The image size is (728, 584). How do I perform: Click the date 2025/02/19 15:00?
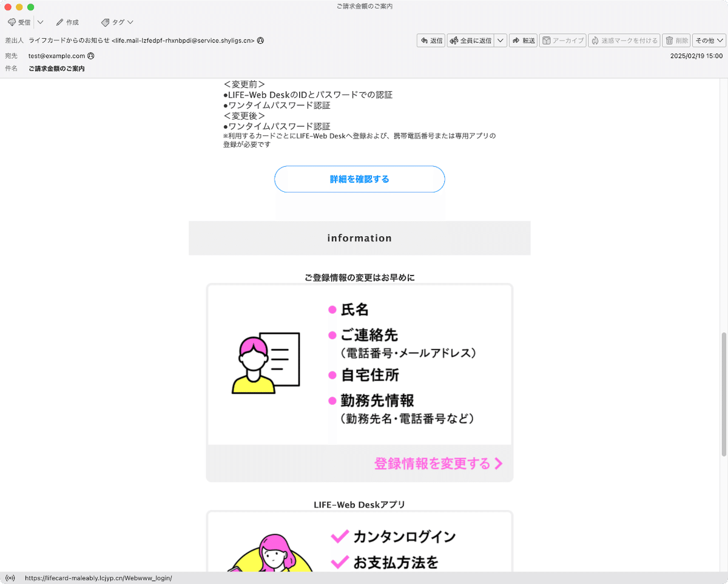(x=696, y=56)
